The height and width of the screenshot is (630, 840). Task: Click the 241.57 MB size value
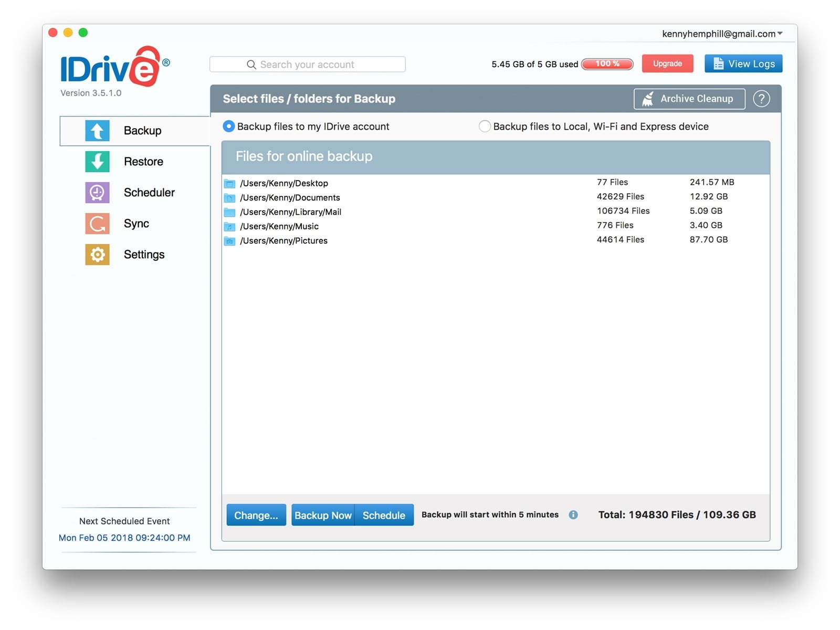(712, 182)
